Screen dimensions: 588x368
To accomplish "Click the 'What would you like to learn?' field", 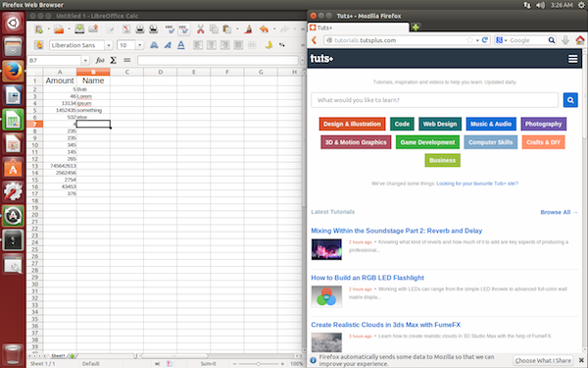I will (434, 100).
